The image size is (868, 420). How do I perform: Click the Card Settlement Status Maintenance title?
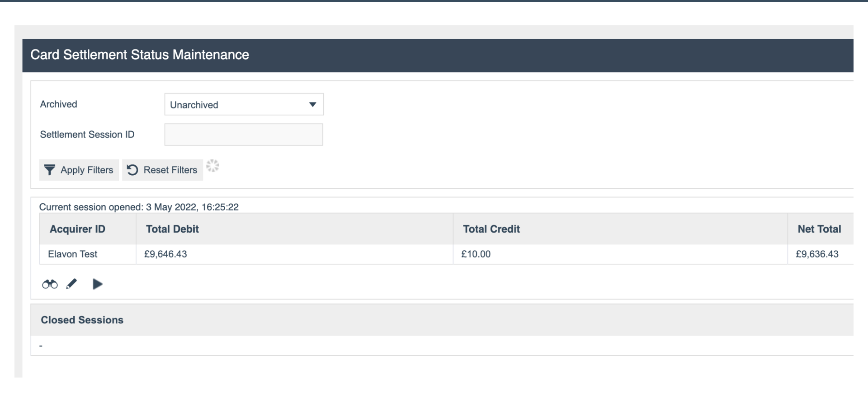(x=139, y=55)
